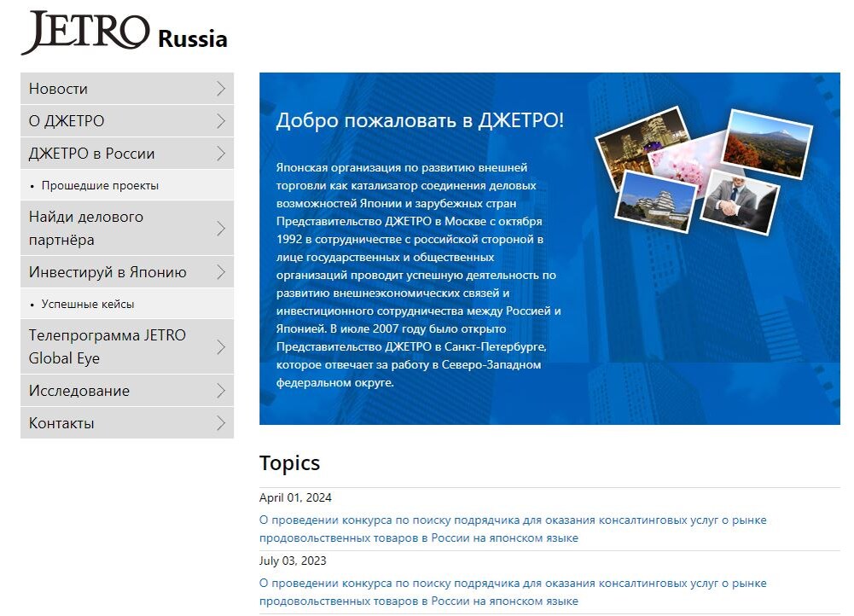
Task: Click the Japanese castle photo
Action: click(657, 202)
